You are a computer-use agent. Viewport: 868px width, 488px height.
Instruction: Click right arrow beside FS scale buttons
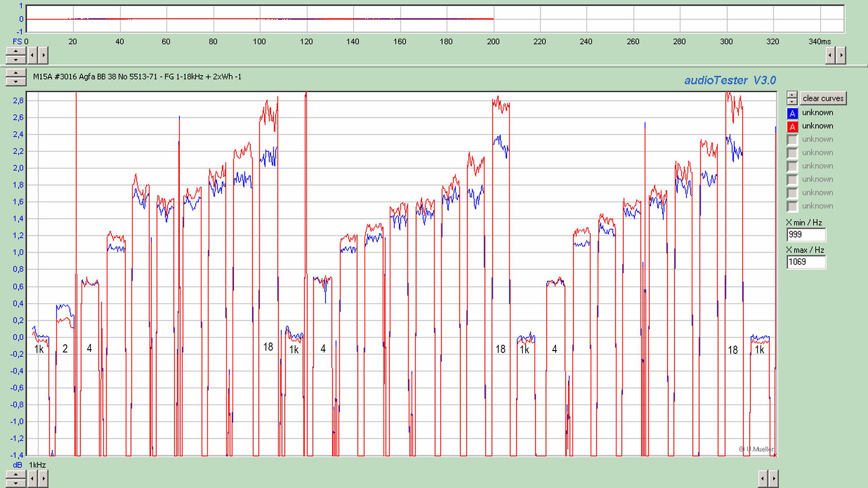pos(43,56)
